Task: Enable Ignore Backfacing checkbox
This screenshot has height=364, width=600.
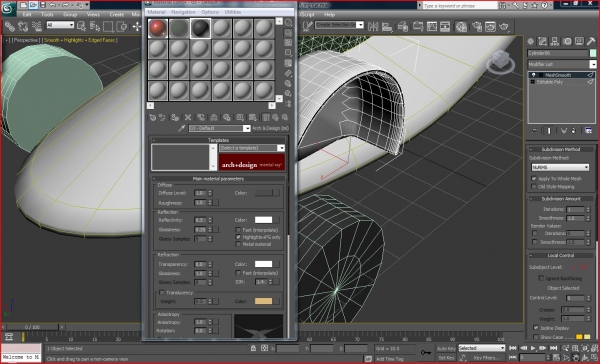Action: [x=541, y=278]
